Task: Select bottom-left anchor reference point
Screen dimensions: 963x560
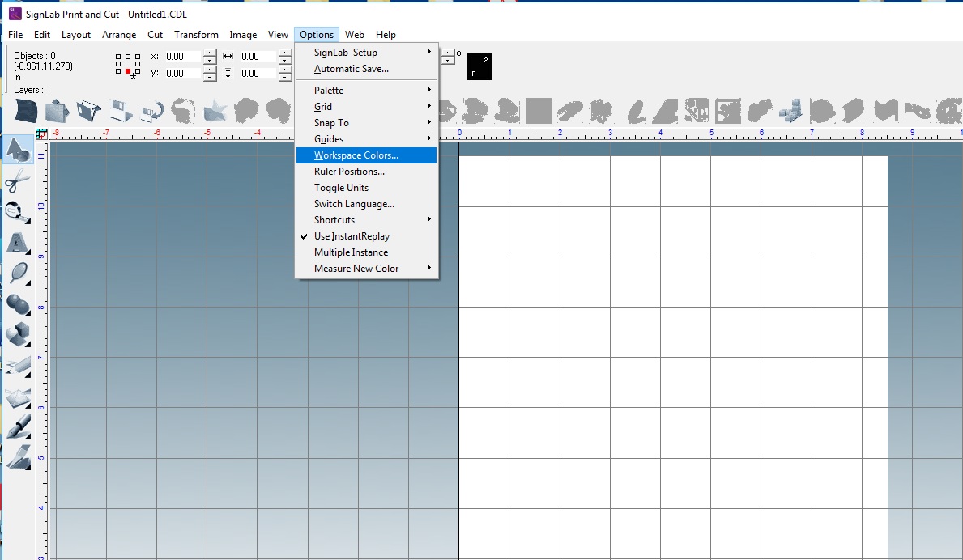Action: pos(118,71)
